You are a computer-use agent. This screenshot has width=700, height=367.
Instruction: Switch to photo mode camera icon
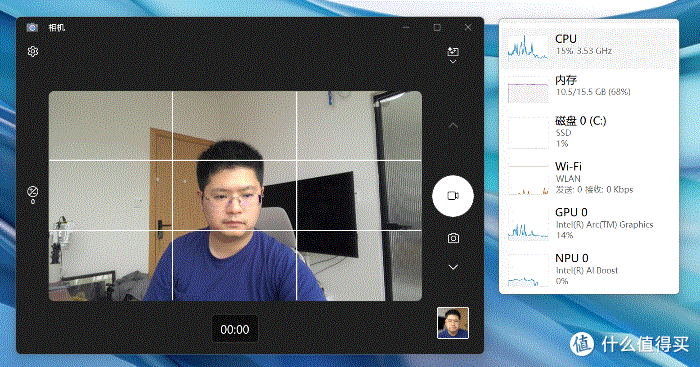(x=453, y=238)
